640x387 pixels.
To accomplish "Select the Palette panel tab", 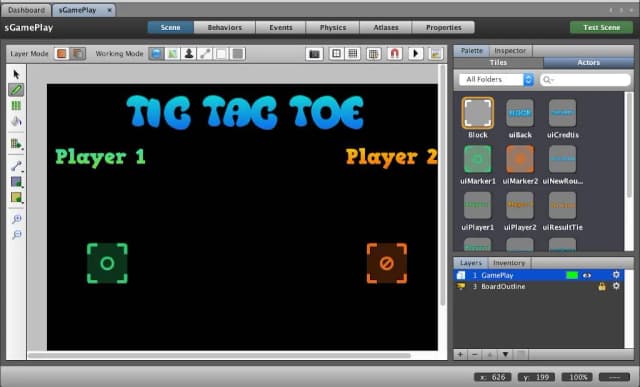I will (471, 51).
